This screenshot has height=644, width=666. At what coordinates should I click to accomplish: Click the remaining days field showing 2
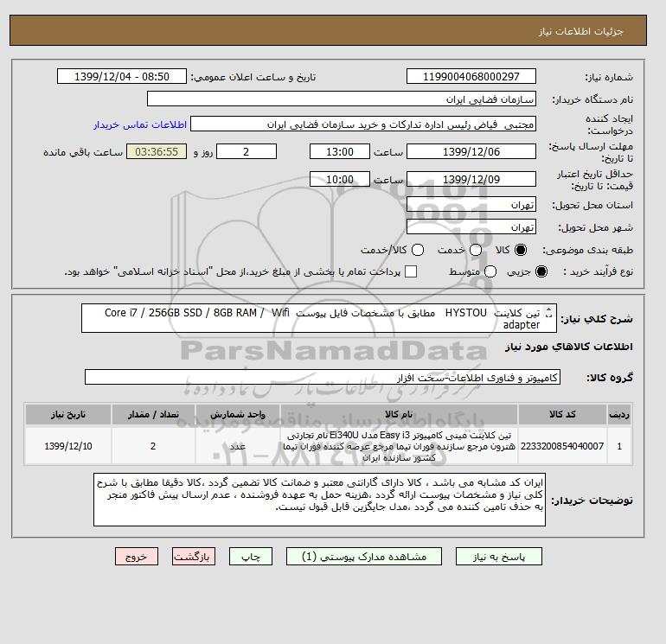click(247, 151)
